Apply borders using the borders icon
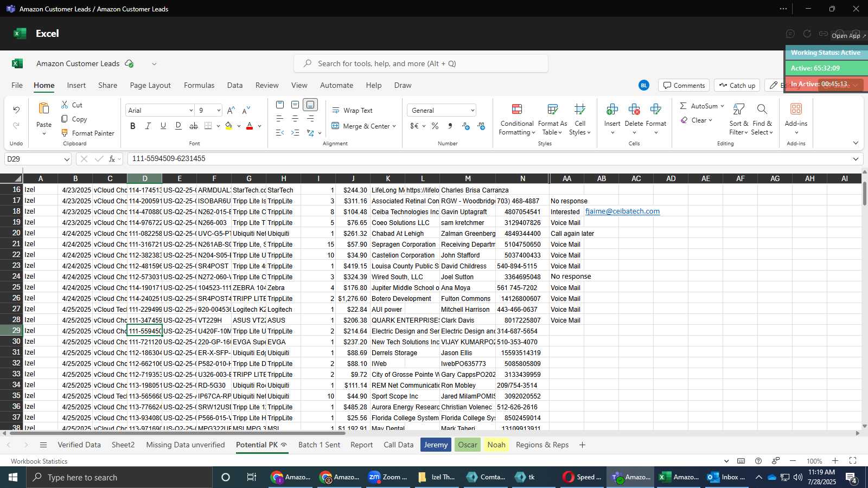This screenshot has width=868, height=488. pos(208,126)
